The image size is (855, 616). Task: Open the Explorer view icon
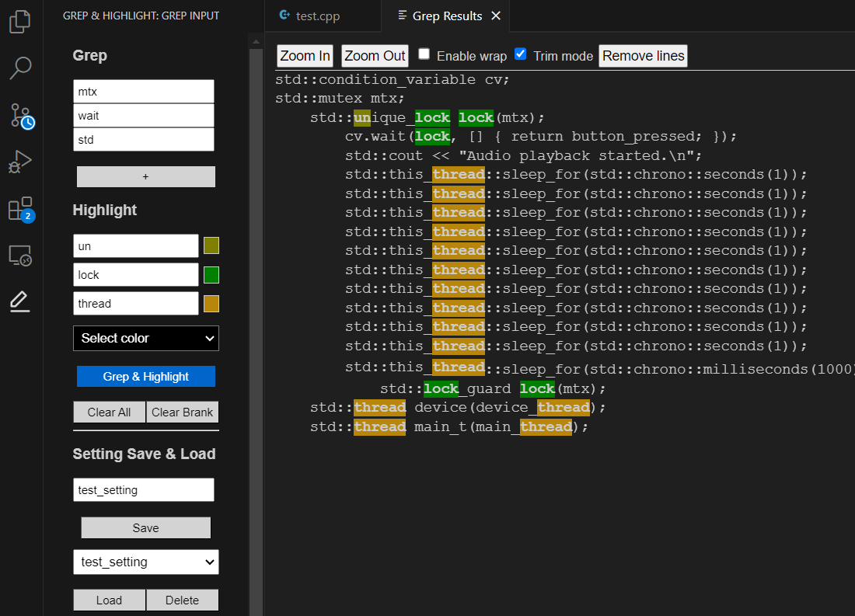coord(20,22)
